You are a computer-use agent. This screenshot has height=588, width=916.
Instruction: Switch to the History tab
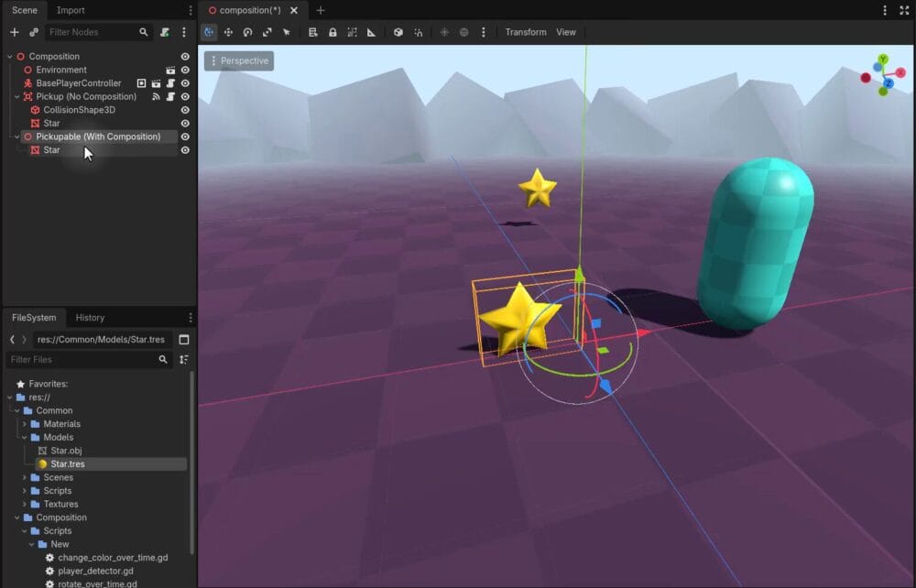(x=90, y=318)
